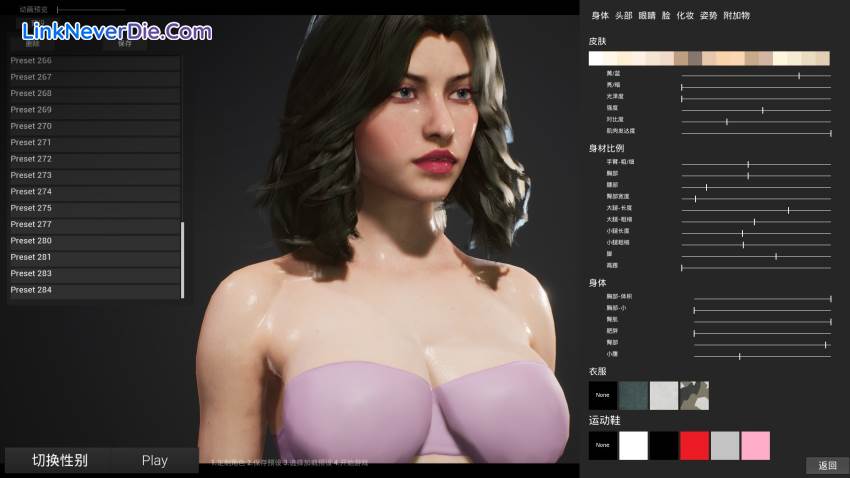Click the first skin 黄/蓝 slider handle
850x478 pixels.
[799, 75]
